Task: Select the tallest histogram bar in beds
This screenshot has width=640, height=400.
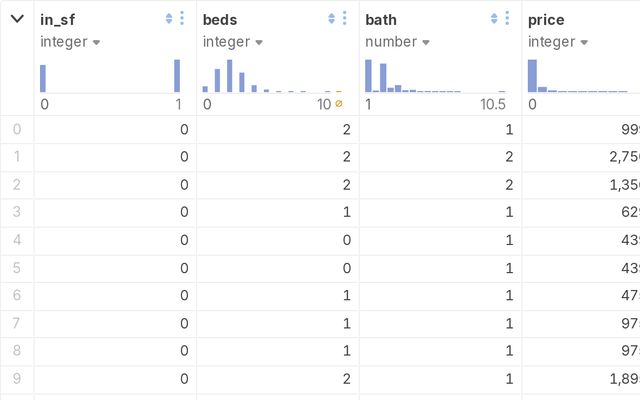Action: point(229,76)
